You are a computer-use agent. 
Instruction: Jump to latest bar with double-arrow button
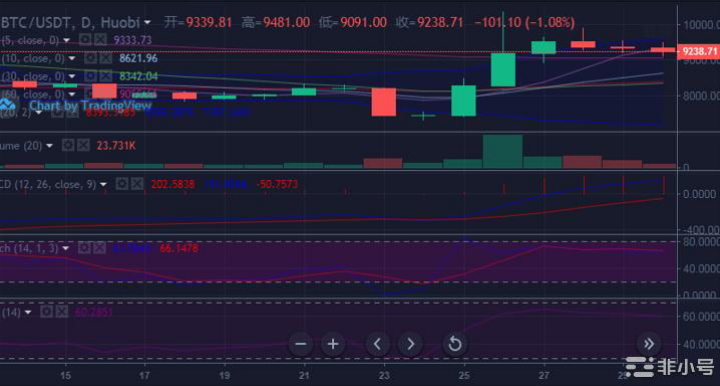pos(648,344)
